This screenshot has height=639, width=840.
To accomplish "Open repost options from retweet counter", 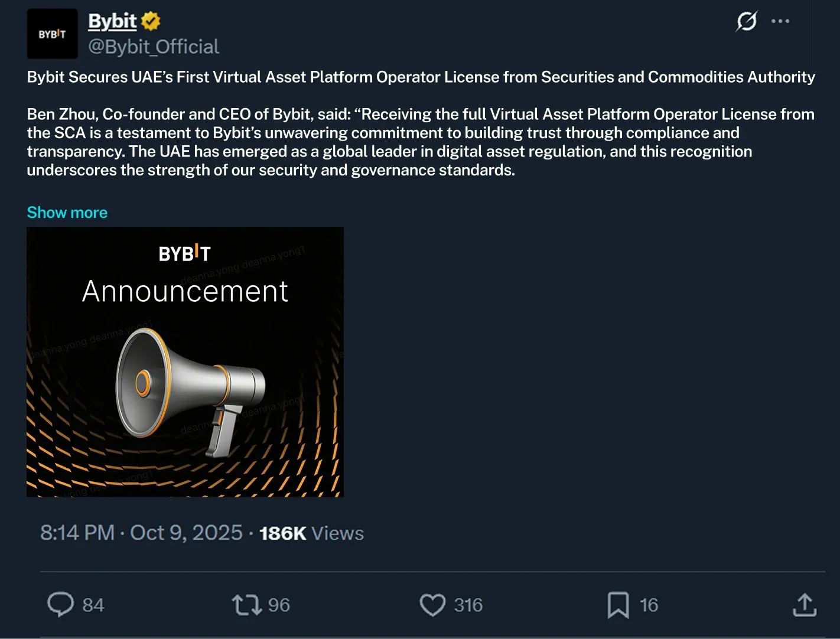I will pos(279,605).
